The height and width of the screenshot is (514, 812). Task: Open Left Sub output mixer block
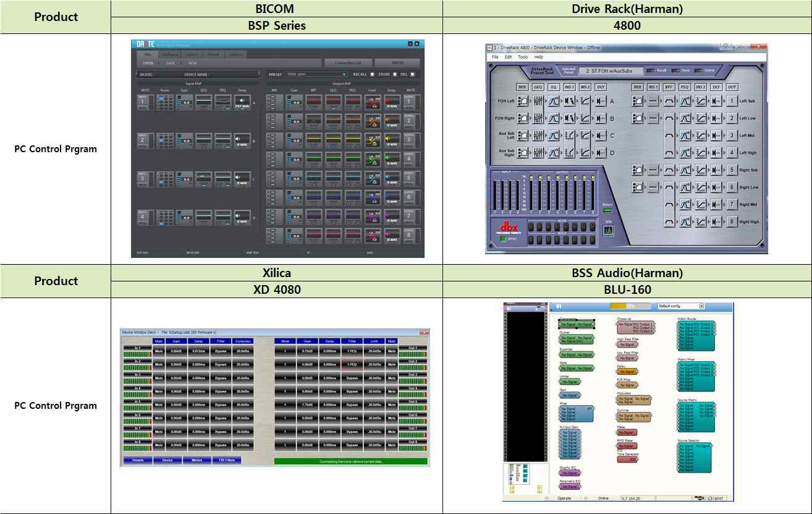[638, 101]
